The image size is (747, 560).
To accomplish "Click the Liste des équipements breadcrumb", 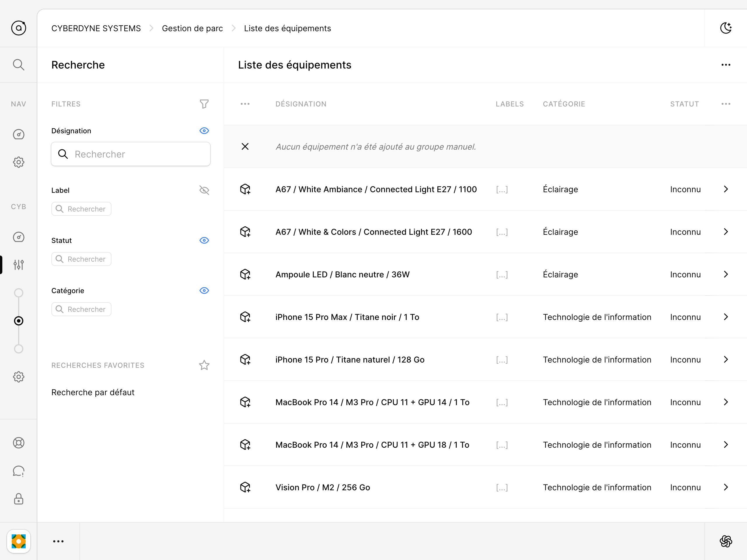I will click(x=287, y=28).
